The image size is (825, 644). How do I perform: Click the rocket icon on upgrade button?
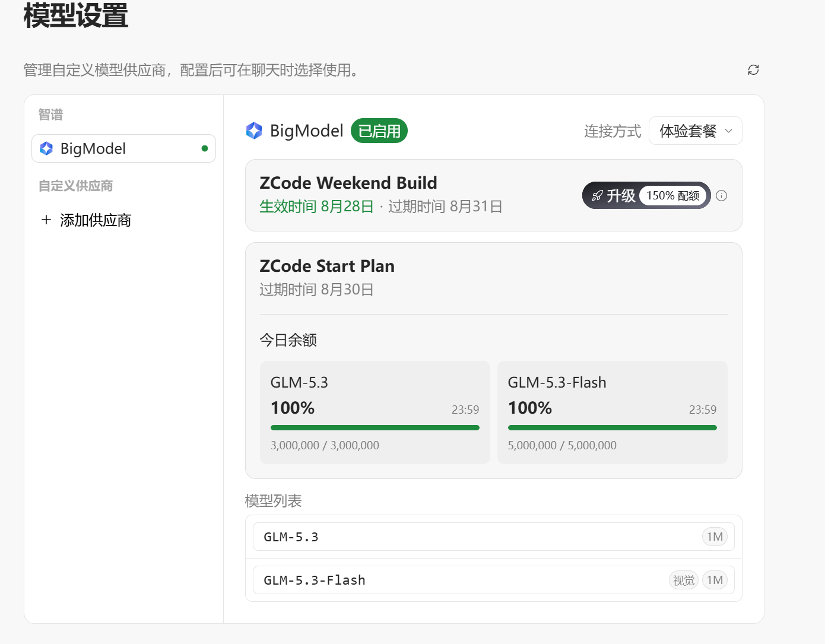(x=597, y=196)
